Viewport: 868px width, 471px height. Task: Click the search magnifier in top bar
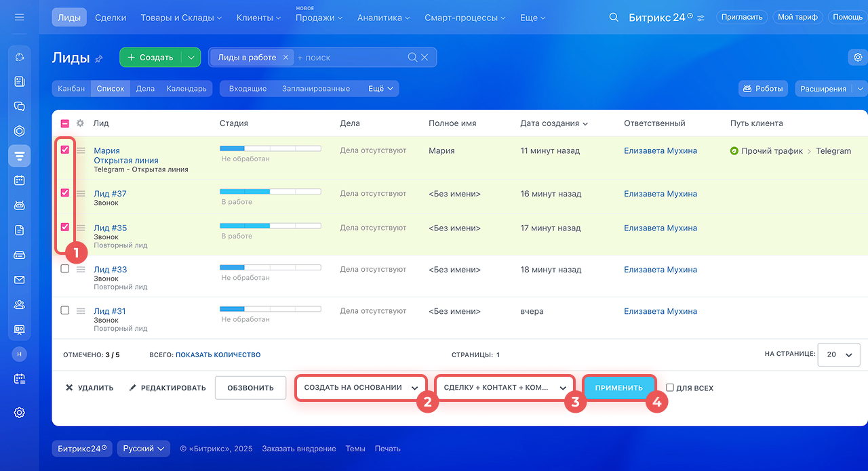[614, 17]
